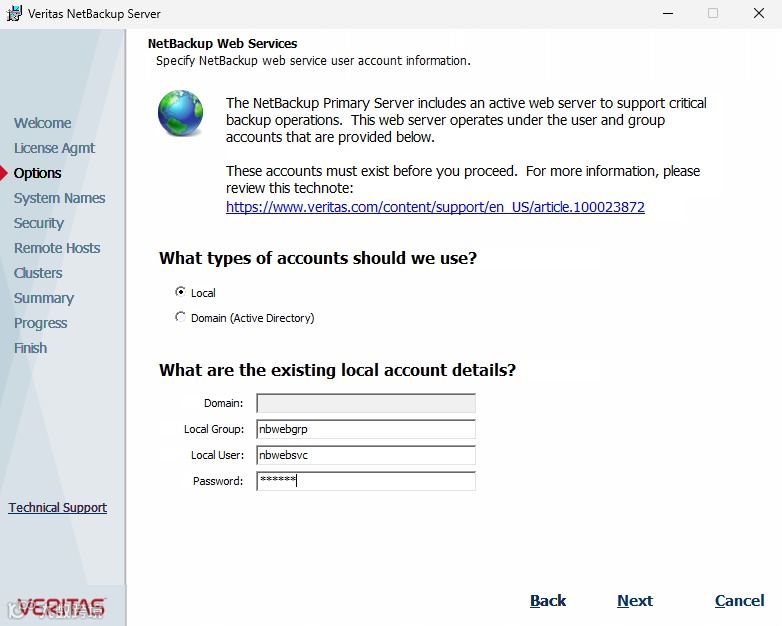Select the Remote Hosts step
782x626 pixels.
click(x=57, y=248)
